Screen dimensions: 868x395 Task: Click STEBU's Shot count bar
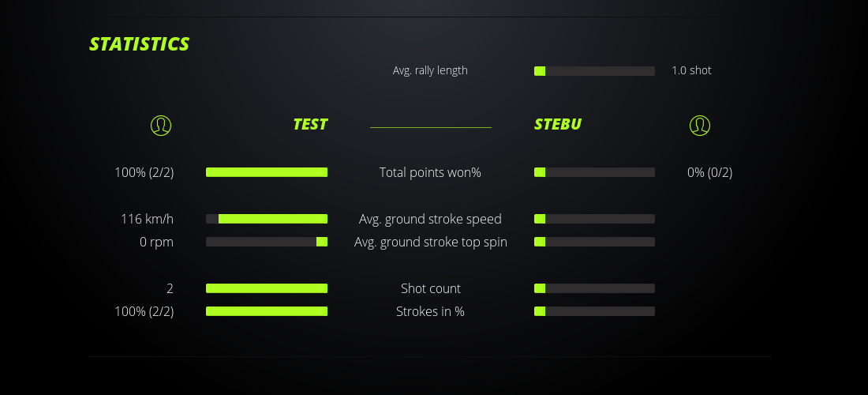pos(594,288)
